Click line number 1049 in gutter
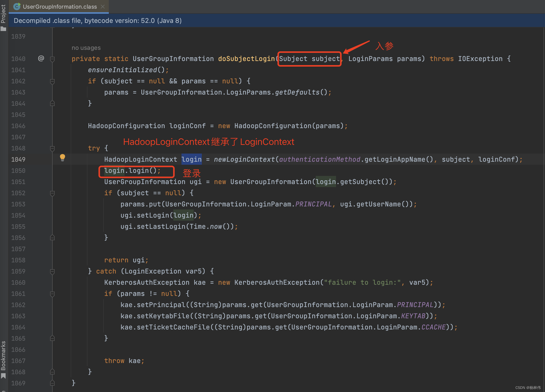The width and height of the screenshot is (545, 392). click(18, 159)
